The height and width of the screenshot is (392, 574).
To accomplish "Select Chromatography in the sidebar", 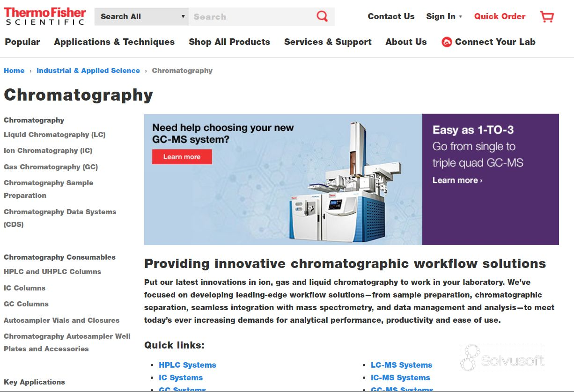I will [34, 120].
